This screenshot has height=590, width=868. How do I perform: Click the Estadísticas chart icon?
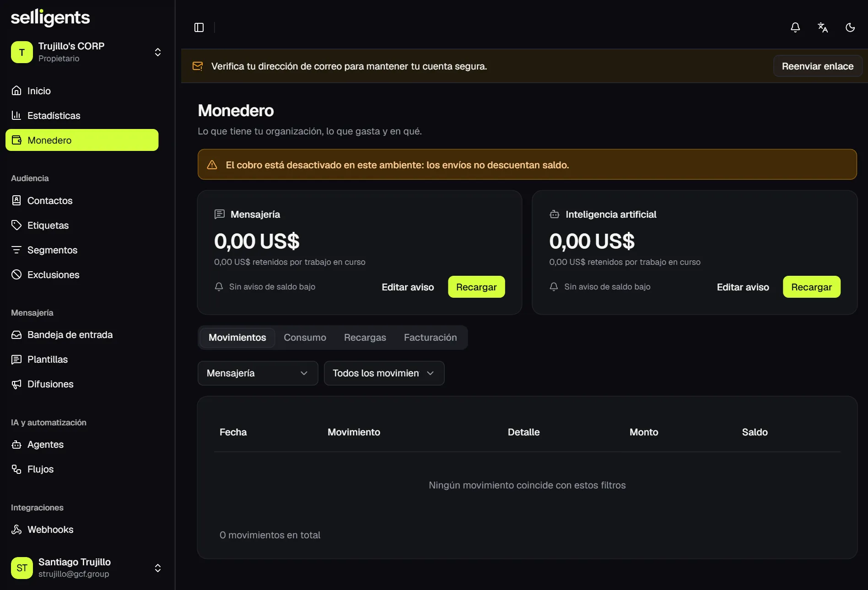click(16, 115)
